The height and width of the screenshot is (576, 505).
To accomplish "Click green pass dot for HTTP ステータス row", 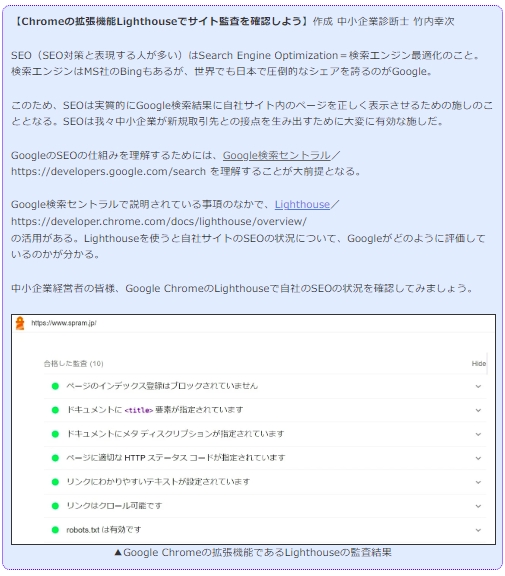I will (x=55, y=458).
